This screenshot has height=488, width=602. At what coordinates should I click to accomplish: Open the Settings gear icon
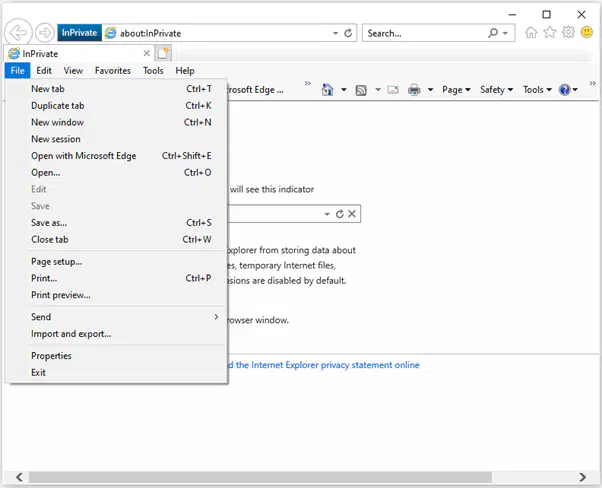[x=568, y=32]
